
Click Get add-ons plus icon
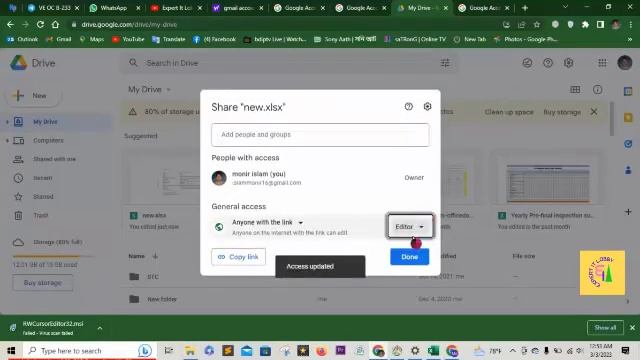pos(628,212)
